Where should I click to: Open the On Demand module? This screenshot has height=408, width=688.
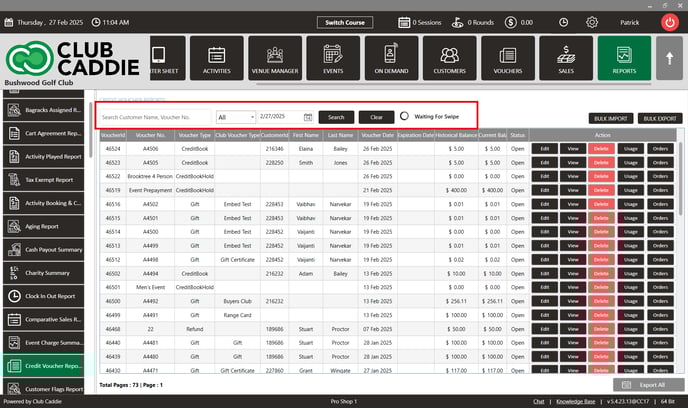tap(391, 58)
